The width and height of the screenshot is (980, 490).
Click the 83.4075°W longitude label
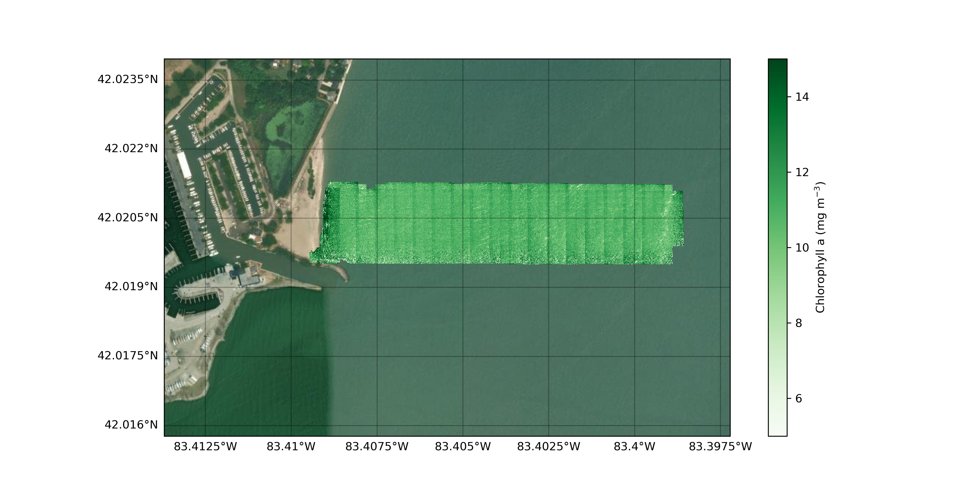click(x=377, y=447)
